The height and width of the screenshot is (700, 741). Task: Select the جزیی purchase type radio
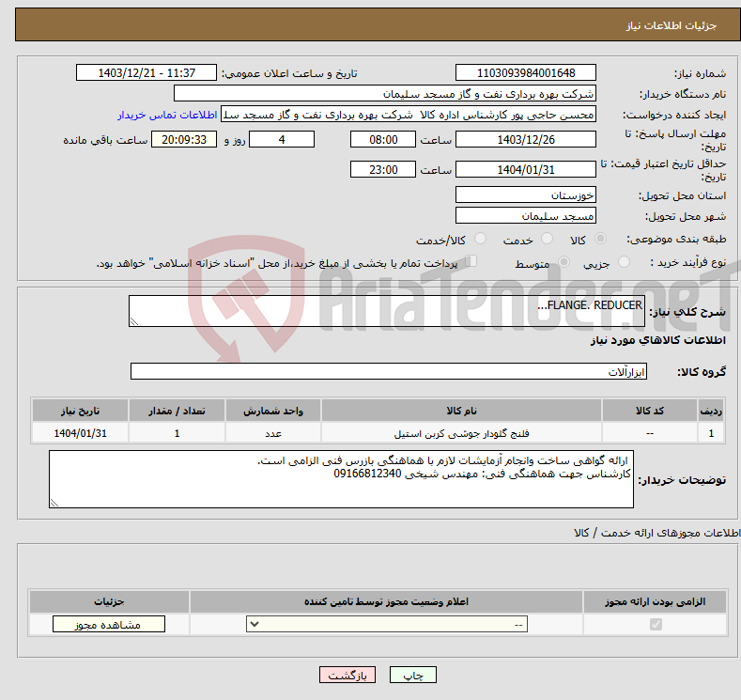(624, 262)
